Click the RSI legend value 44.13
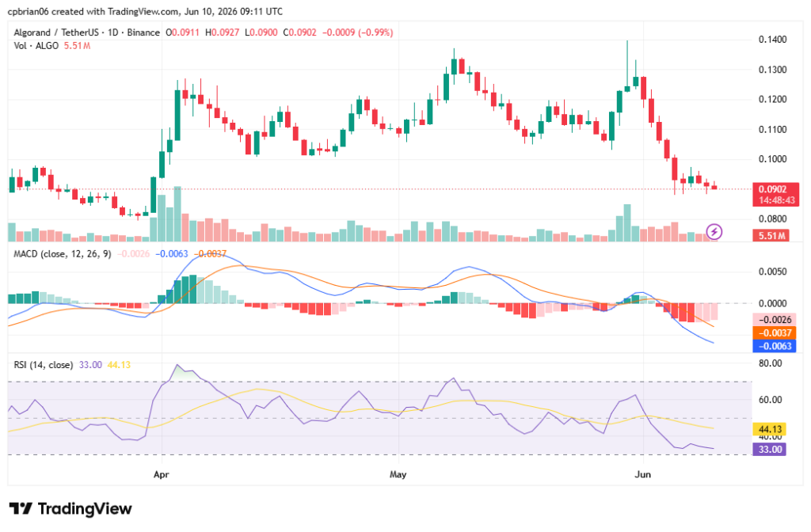 [119, 365]
